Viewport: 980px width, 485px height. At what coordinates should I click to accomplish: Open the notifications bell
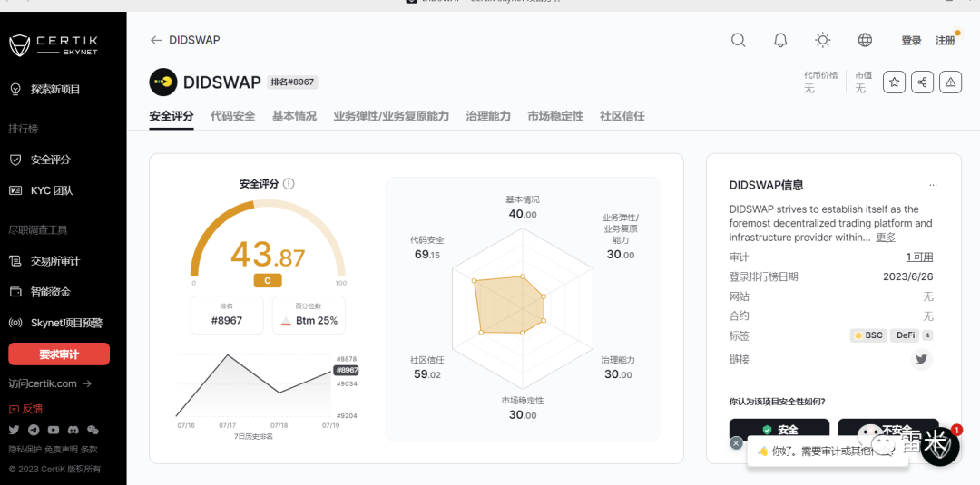coord(780,40)
